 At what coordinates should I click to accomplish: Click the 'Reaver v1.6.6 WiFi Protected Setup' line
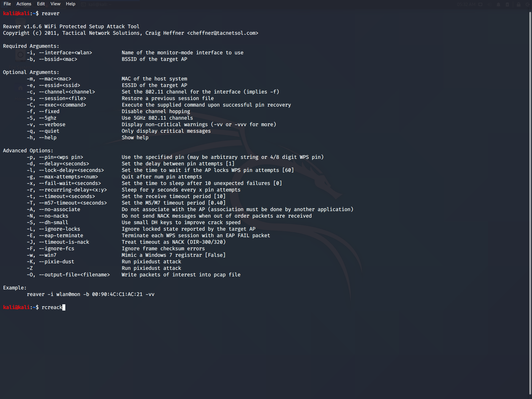(x=71, y=26)
